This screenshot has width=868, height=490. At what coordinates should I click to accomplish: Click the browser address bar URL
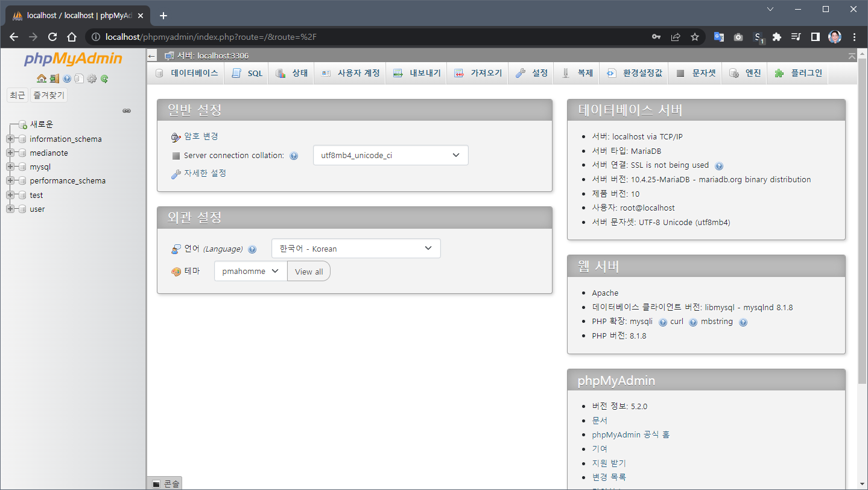[x=211, y=37]
